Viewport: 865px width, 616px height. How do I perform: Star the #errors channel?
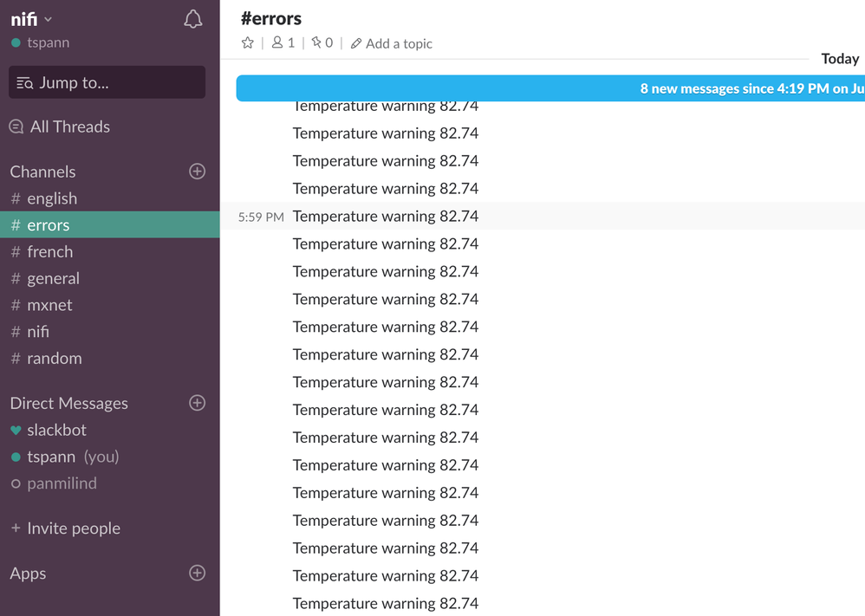248,43
